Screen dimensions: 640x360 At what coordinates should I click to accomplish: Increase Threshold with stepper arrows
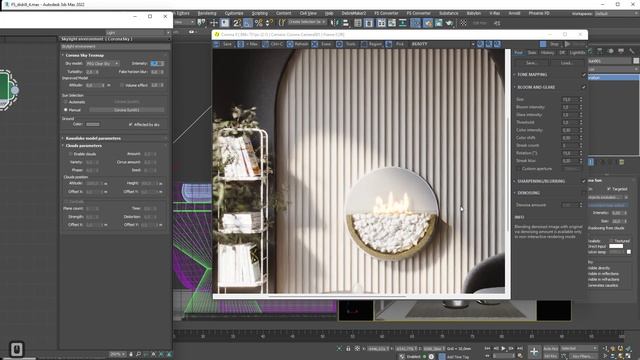coord(581,122)
